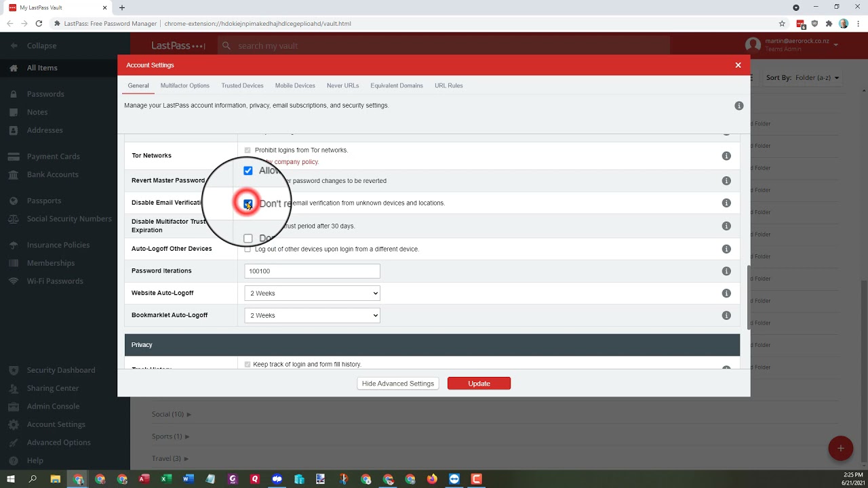Open Payment Cards in sidebar
The width and height of the screenshot is (868, 488).
[44, 157]
